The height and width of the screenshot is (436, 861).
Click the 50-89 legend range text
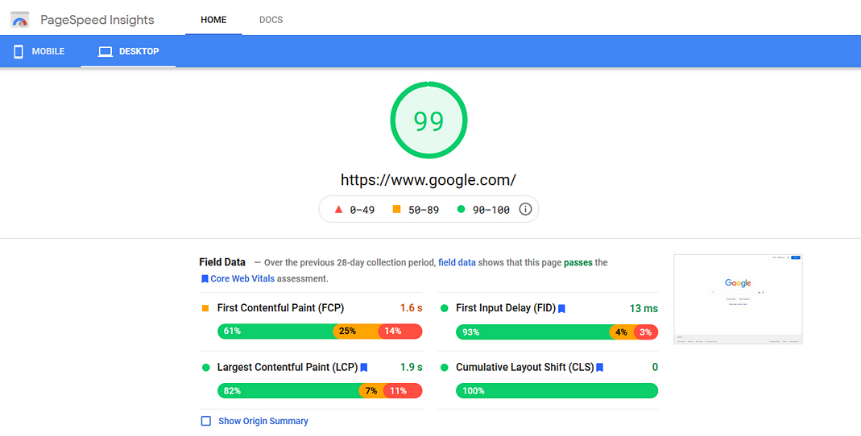[423, 210]
